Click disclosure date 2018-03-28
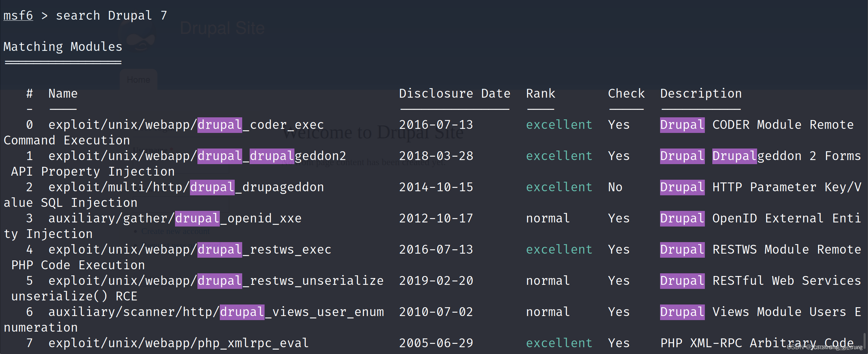 (436, 156)
